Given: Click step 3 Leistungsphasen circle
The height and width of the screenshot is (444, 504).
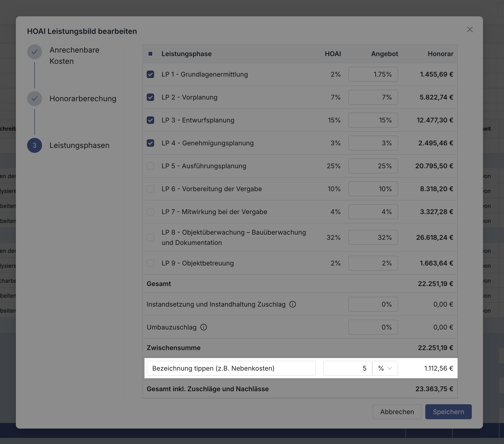Looking at the screenshot, I should pyautogui.click(x=35, y=145).
